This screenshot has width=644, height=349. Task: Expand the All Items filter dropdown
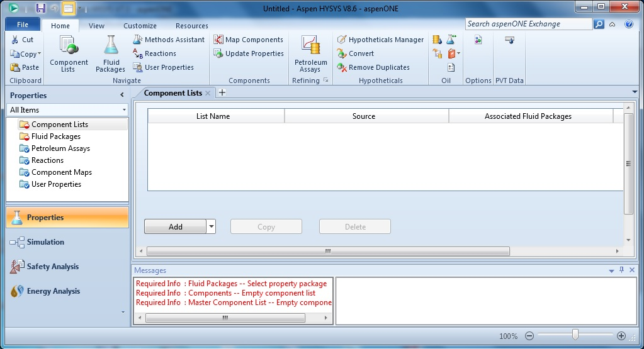point(124,110)
